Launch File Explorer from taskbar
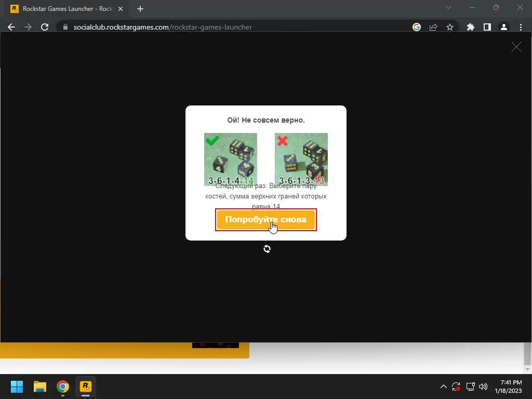The width and height of the screenshot is (532, 399). tap(39, 387)
